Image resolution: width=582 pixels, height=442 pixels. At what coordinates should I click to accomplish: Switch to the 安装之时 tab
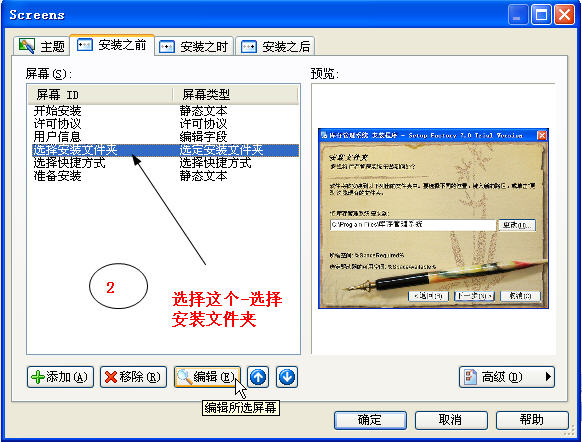coord(194,46)
